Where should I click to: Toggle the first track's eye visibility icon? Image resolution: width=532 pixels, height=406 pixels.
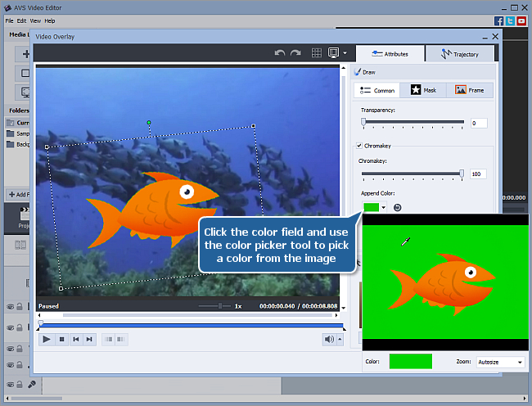pos(11,307)
